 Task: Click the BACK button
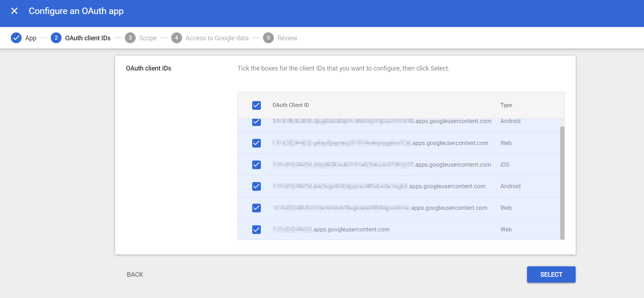(x=135, y=274)
